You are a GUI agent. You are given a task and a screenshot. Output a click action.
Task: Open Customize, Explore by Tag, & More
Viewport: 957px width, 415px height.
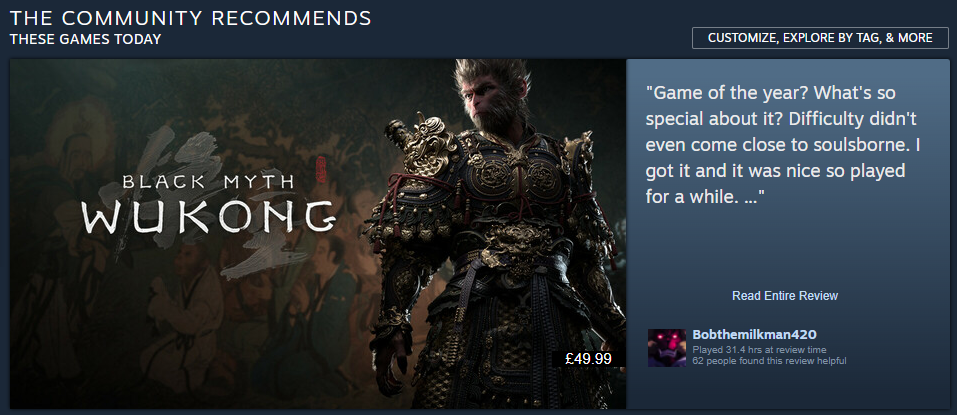820,38
